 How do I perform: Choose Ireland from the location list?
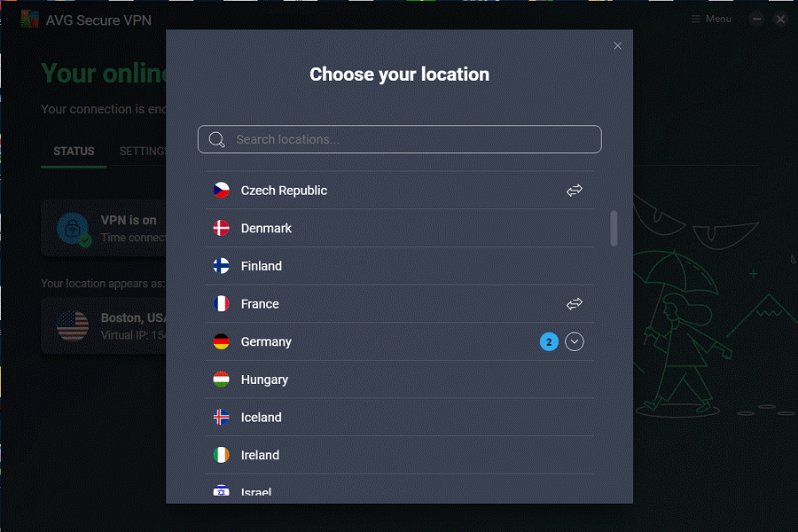[x=400, y=455]
